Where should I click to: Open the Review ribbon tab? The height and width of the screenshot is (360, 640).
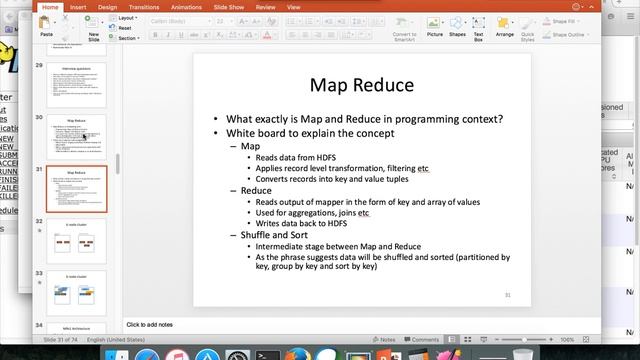[x=265, y=7]
